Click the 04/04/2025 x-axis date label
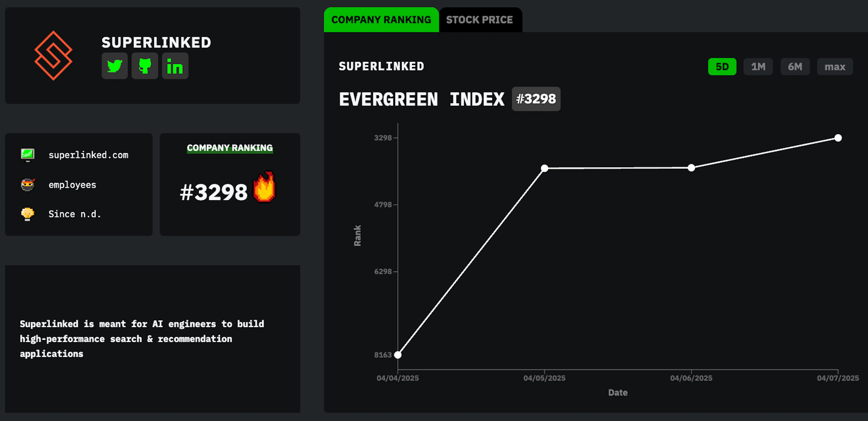This screenshot has width=868, height=421. [x=398, y=378]
